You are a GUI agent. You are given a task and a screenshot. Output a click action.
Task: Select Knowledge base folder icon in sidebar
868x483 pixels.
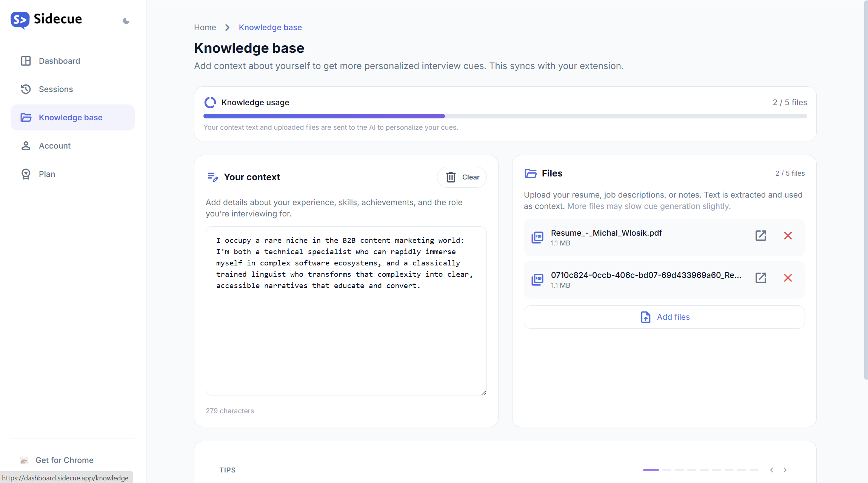pos(26,118)
